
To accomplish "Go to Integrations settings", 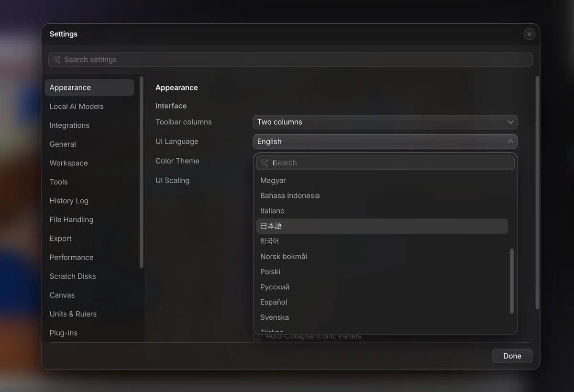I will (89, 125).
